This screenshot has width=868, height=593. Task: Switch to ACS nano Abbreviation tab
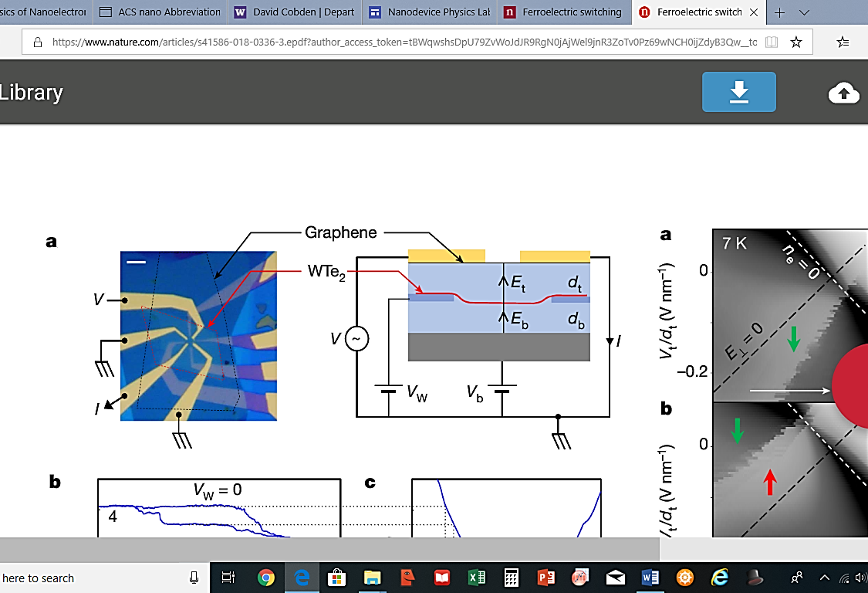(160, 12)
